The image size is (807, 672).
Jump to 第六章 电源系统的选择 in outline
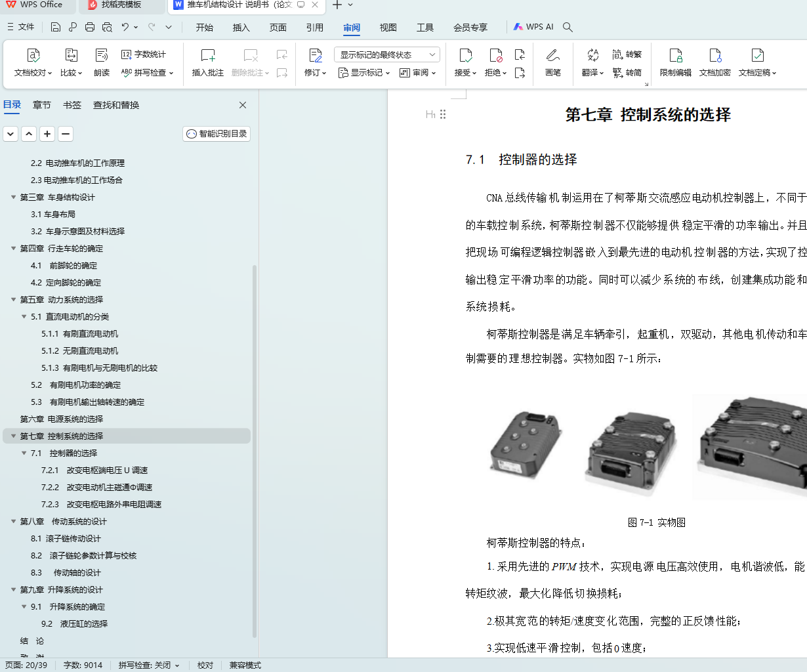[x=62, y=419]
